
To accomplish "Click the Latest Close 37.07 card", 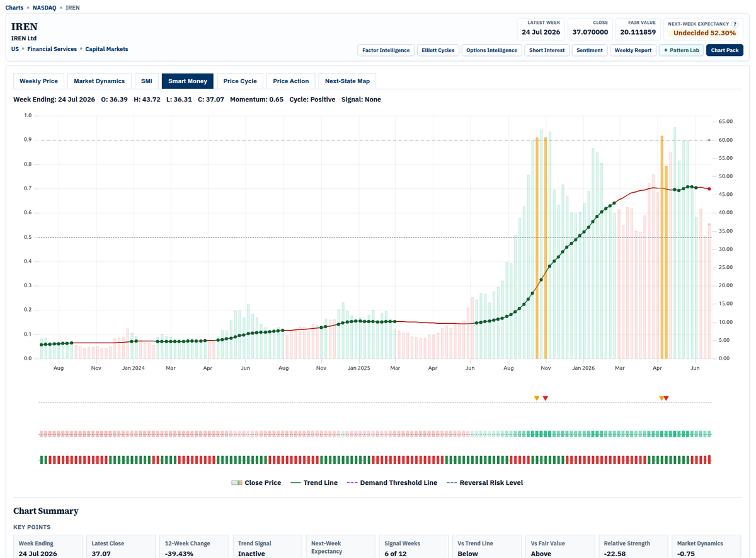I will 121,547.
